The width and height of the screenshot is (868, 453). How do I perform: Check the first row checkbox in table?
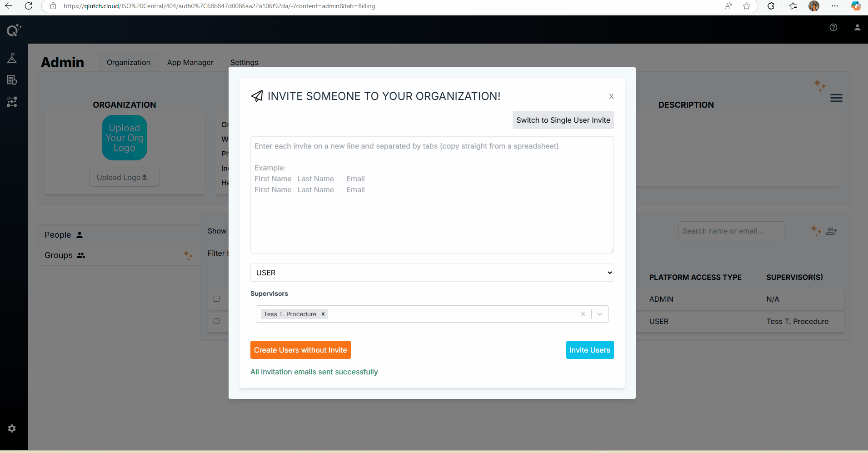217,299
